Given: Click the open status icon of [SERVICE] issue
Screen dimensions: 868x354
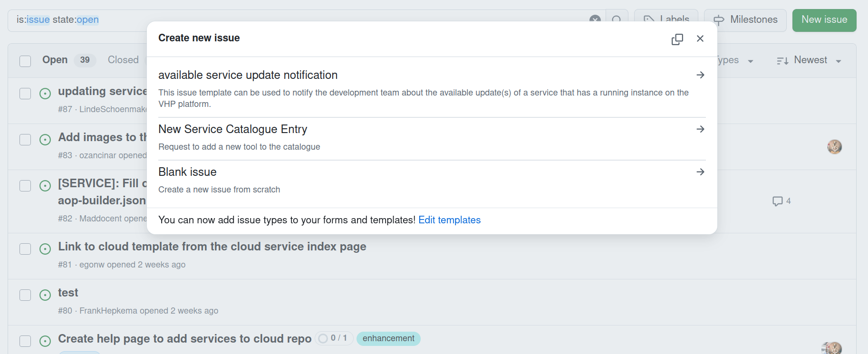Looking at the screenshot, I should click(45, 186).
